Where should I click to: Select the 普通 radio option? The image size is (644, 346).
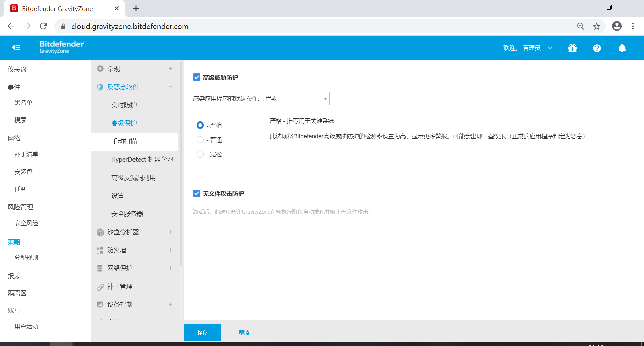pyautogui.click(x=200, y=140)
